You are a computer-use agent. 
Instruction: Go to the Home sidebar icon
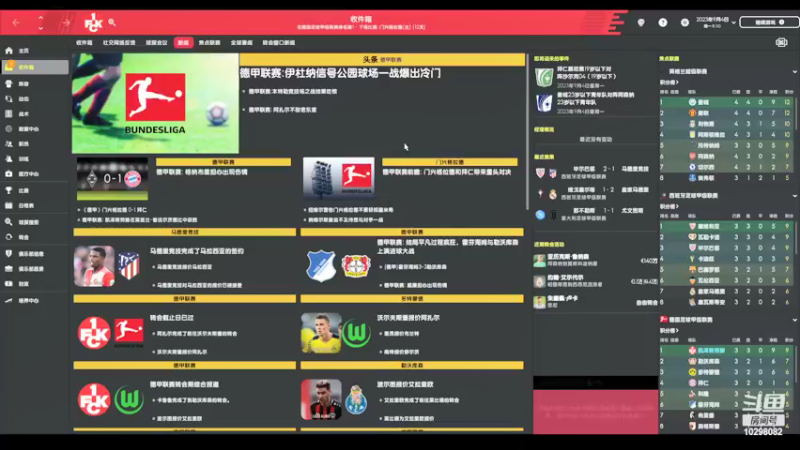tap(9, 51)
